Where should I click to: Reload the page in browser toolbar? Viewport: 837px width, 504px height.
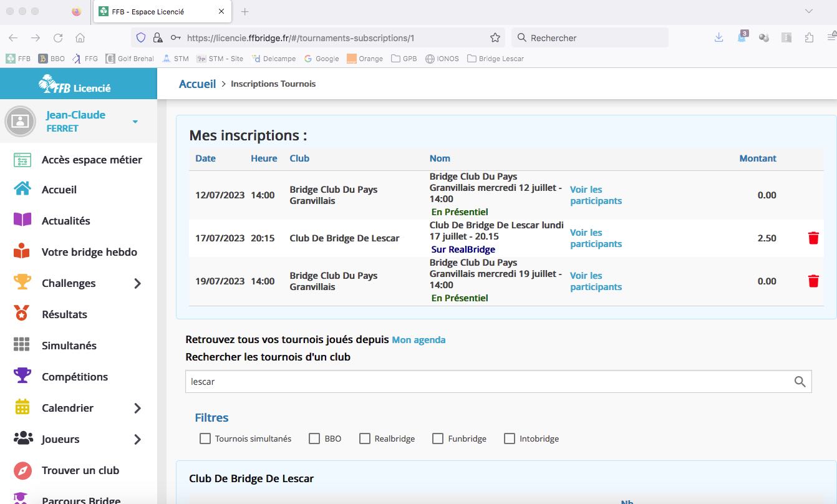[x=58, y=38]
